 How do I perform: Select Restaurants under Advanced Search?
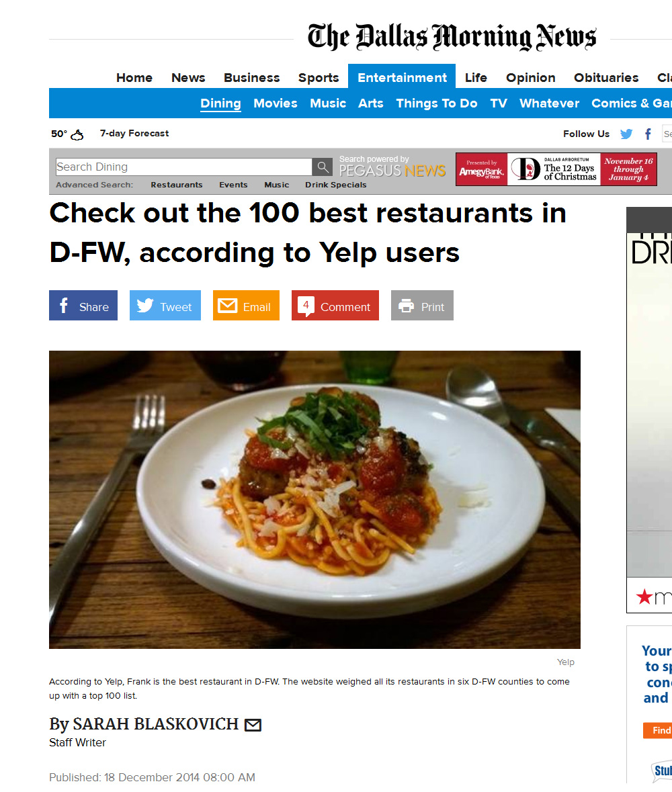point(176,185)
